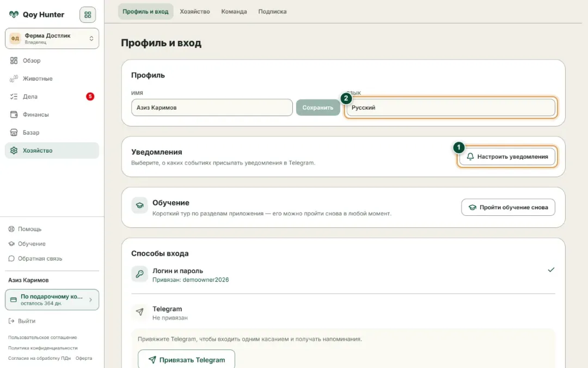Viewport: 588px width, 368px height.
Task: Click the card icon in subscription banner
Action: pos(14,300)
